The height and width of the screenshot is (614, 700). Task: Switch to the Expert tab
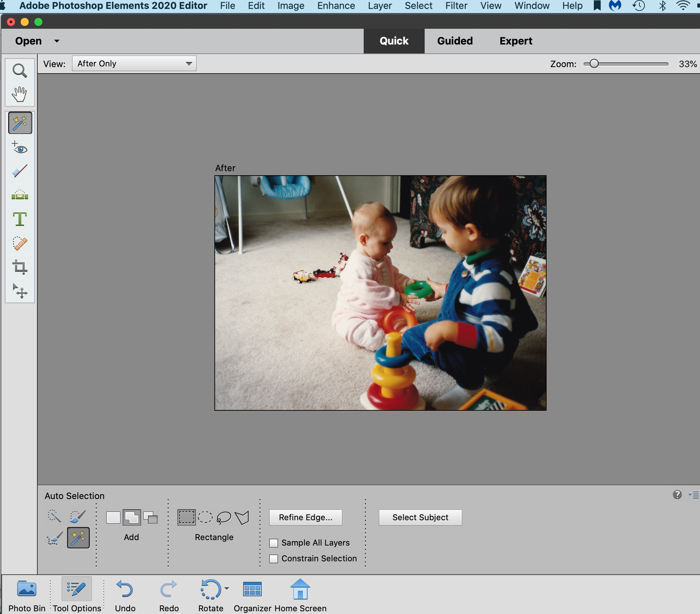515,40
